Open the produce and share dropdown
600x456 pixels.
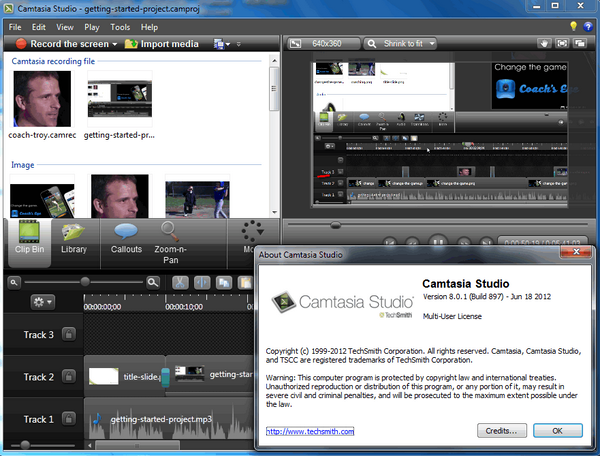[222, 44]
